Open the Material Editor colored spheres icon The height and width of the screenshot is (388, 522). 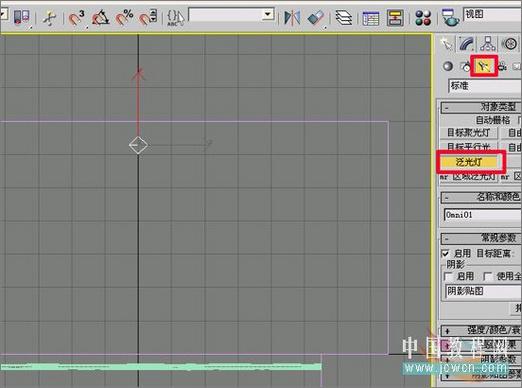423,18
